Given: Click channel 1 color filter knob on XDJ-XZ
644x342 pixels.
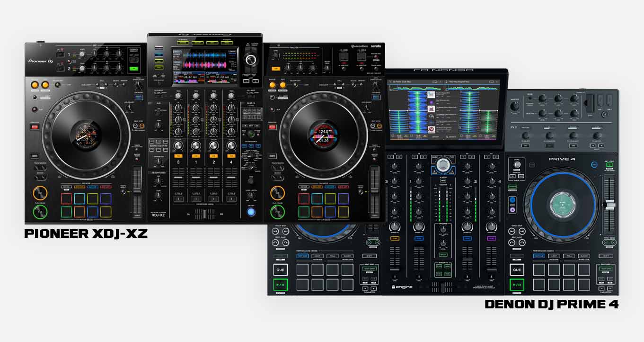Looking at the screenshot, I should [x=195, y=145].
